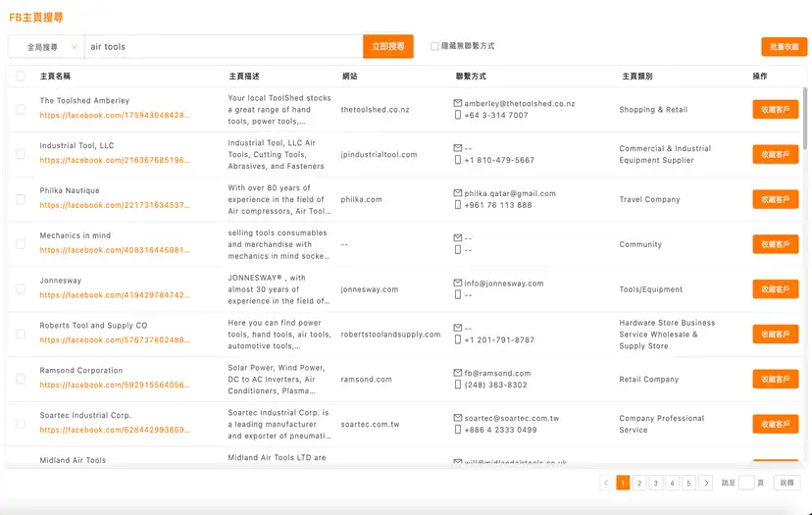Click the jump-to page number input box
This screenshot has width=812, height=515.
[746, 483]
